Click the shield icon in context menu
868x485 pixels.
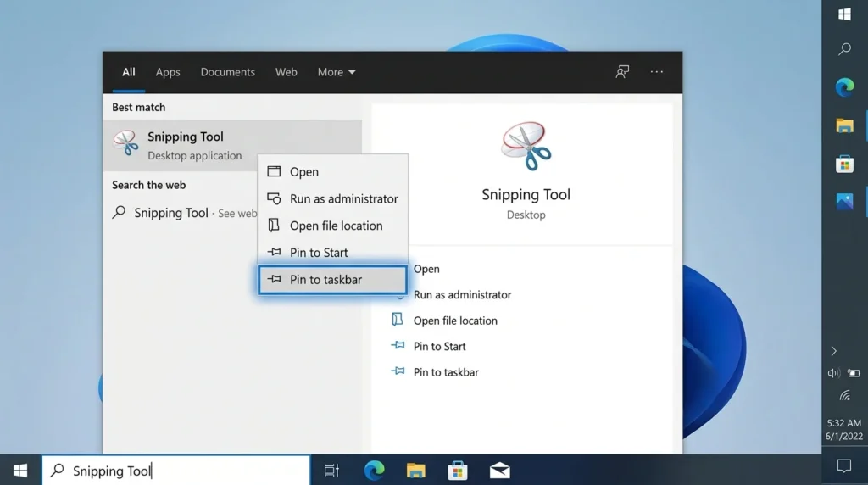[274, 198]
